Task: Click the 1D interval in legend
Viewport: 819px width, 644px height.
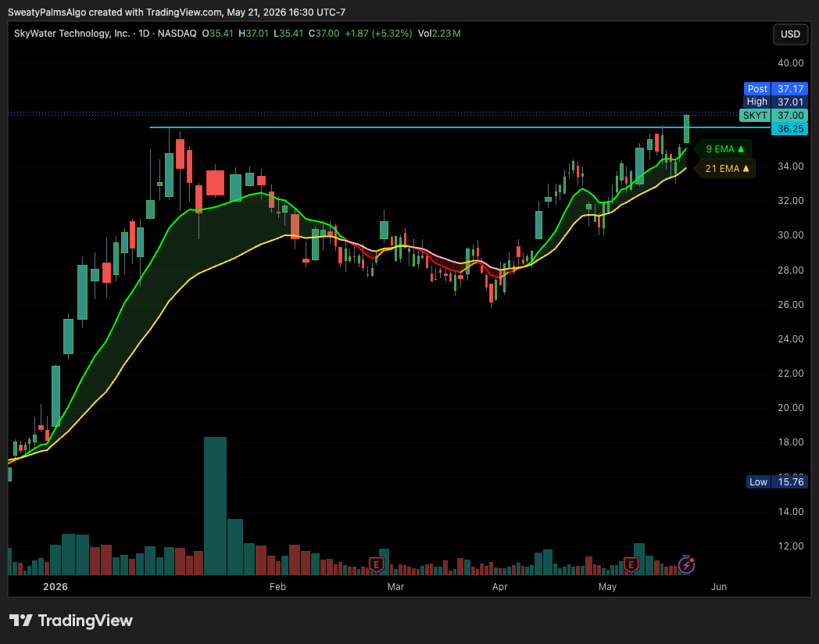Action: [x=144, y=34]
